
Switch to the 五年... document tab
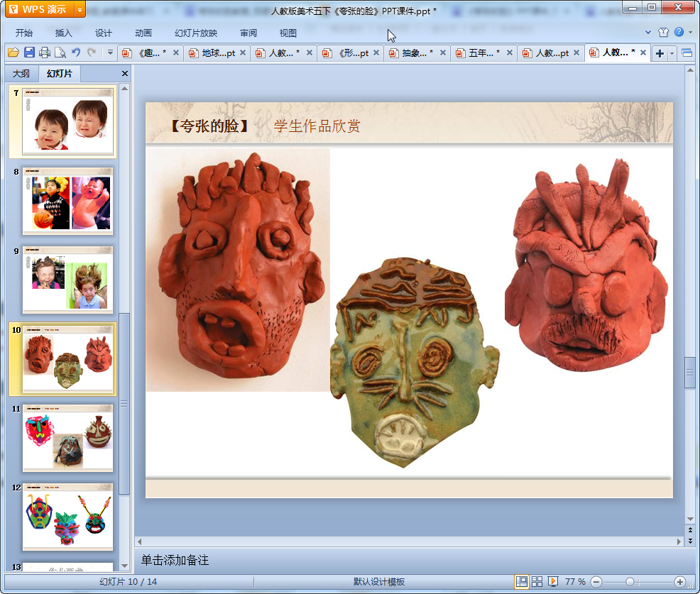coord(484,53)
